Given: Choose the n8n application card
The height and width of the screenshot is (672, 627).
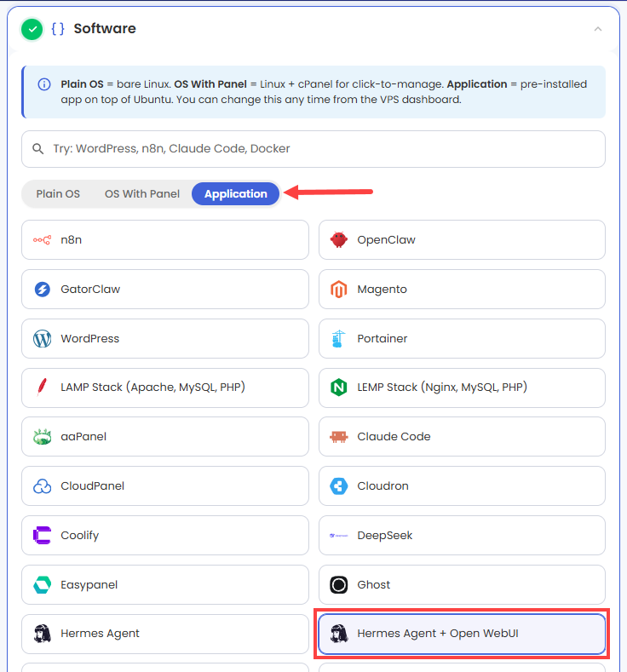Looking at the screenshot, I should [165, 240].
